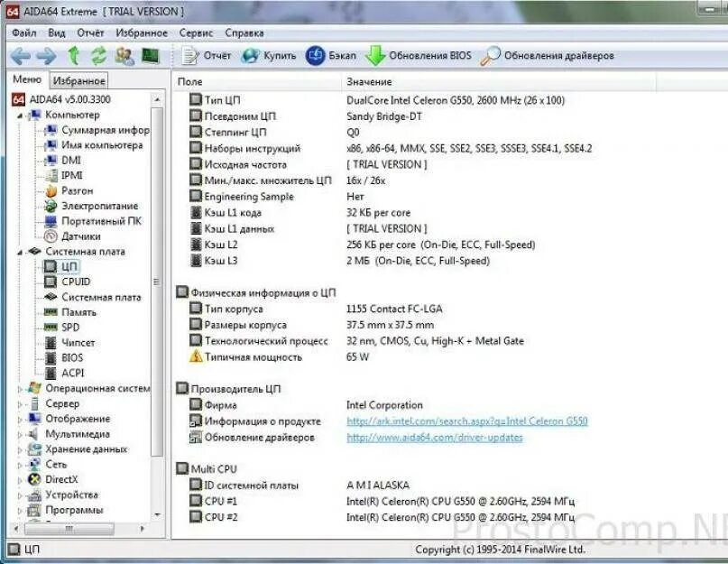Click the tree scrollbar up arrow
Viewport: 728px width, 564px height.
click(157, 99)
